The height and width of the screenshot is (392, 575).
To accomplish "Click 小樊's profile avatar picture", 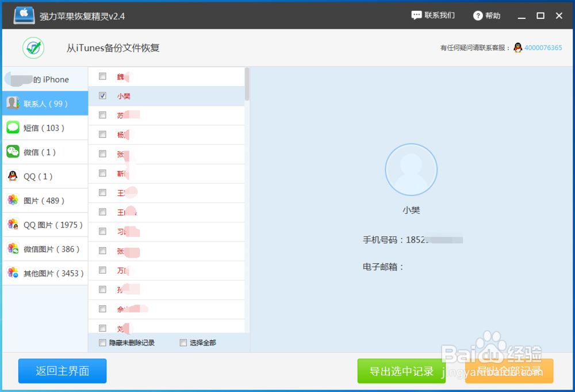I will (x=411, y=169).
